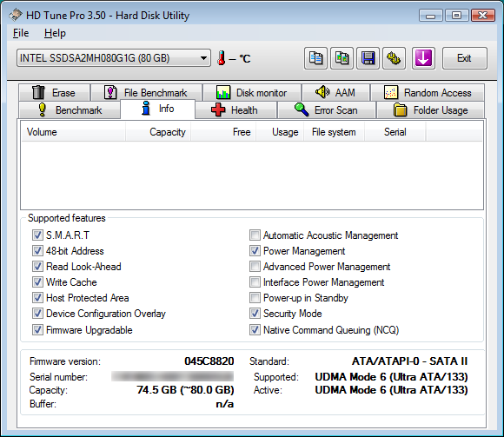
Task: Click the floppy disk save screenshot icon
Action: pos(368,58)
